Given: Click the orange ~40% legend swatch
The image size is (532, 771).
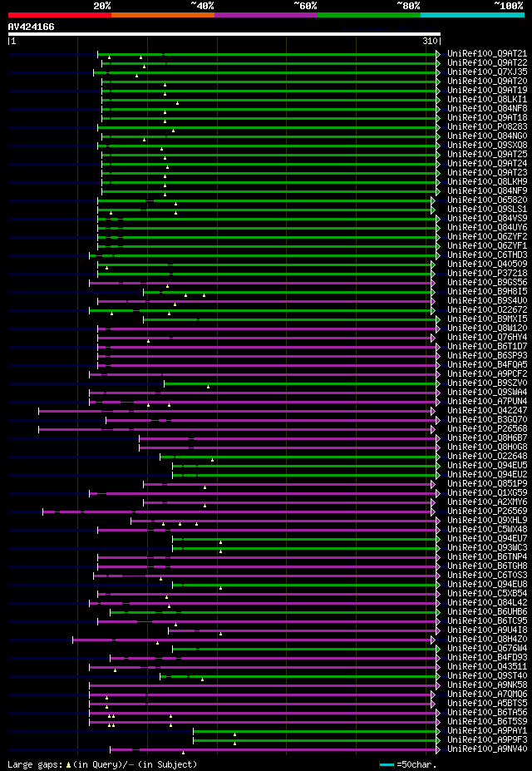Looking at the screenshot, I should click(x=163, y=15).
